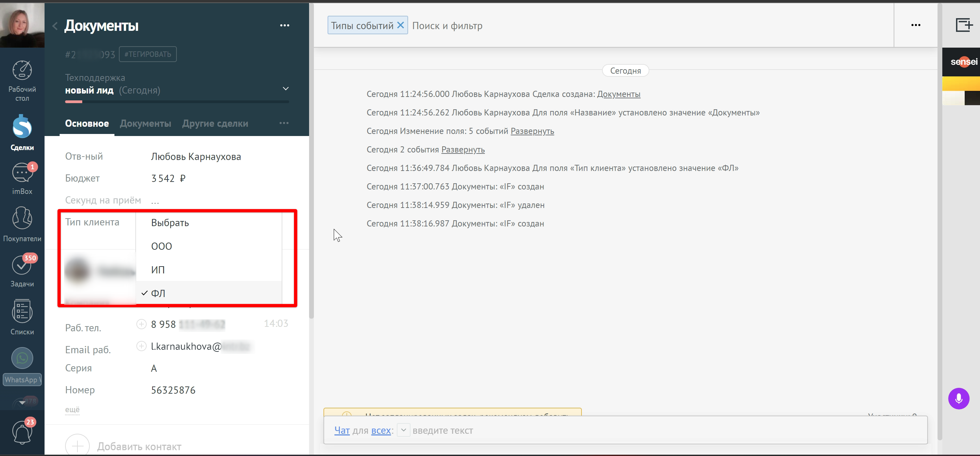
Task: Expand the pipeline stage dropdown chevron
Action: click(x=286, y=89)
